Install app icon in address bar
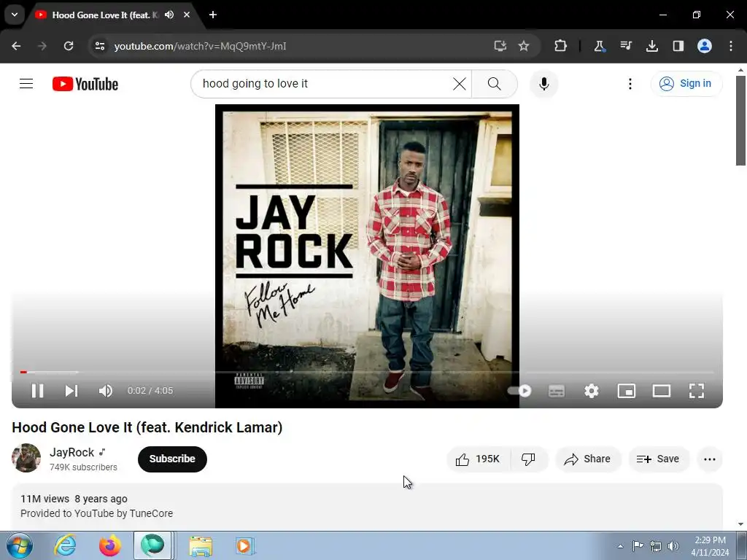This screenshot has width=747, height=560. [500, 46]
